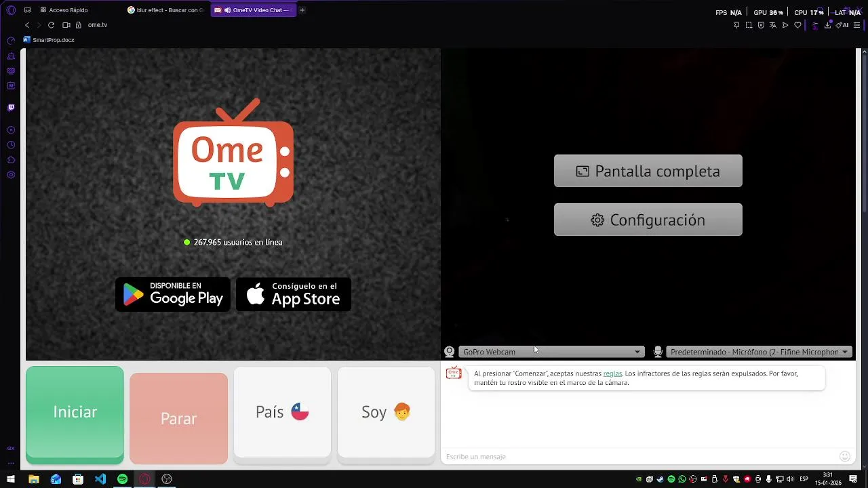Open Twitch in the Opera sidebar
This screenshot has width=868, height=488.
(x=11, y=107)
